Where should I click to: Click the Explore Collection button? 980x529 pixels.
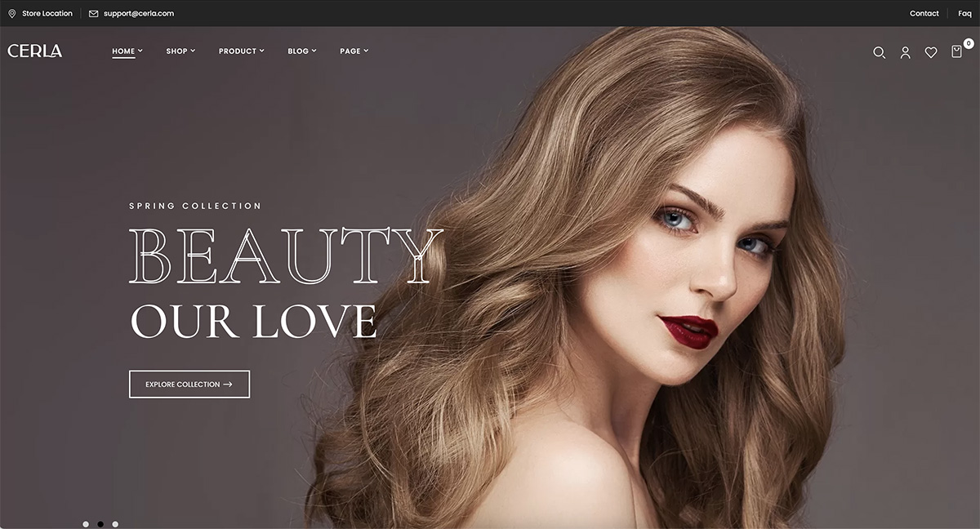point(189,384)
